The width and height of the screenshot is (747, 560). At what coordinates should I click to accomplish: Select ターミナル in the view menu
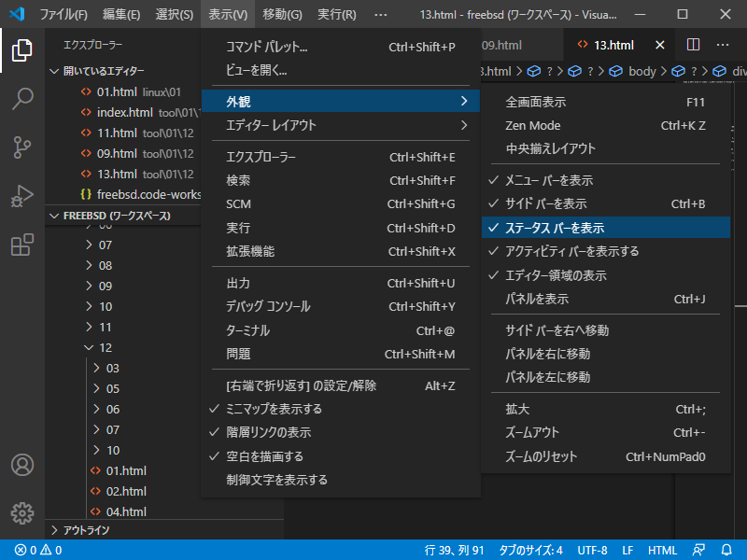tap(340, 330)
